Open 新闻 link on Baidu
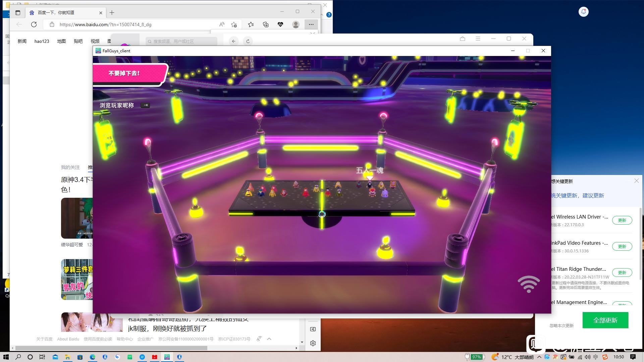Screen dimensions: 644x362 coord(22,41)
